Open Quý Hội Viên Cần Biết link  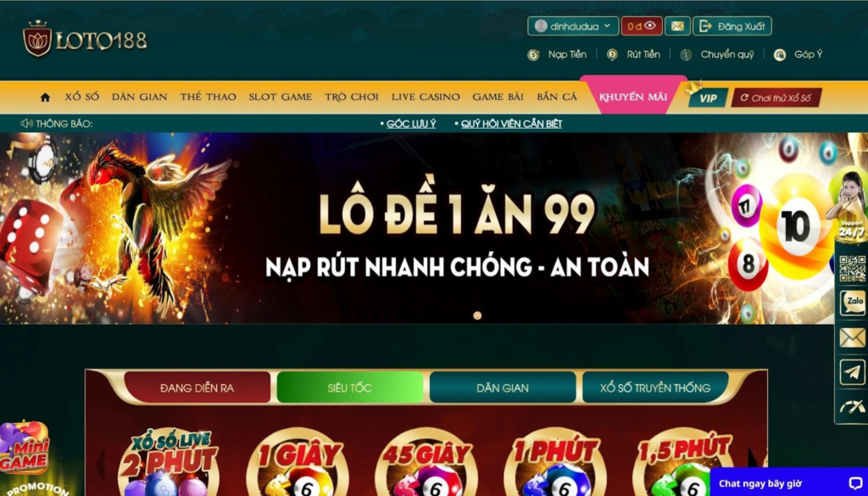(x=511, y=124)
